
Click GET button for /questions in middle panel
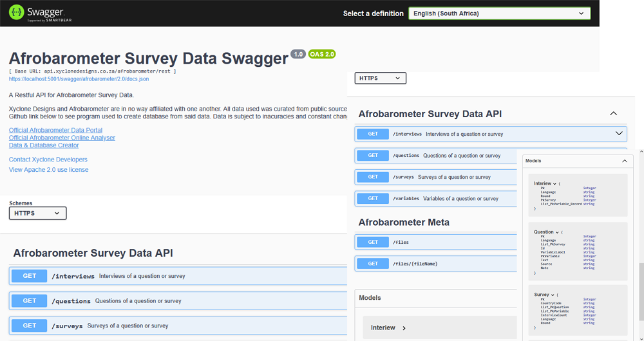(373, 156)
